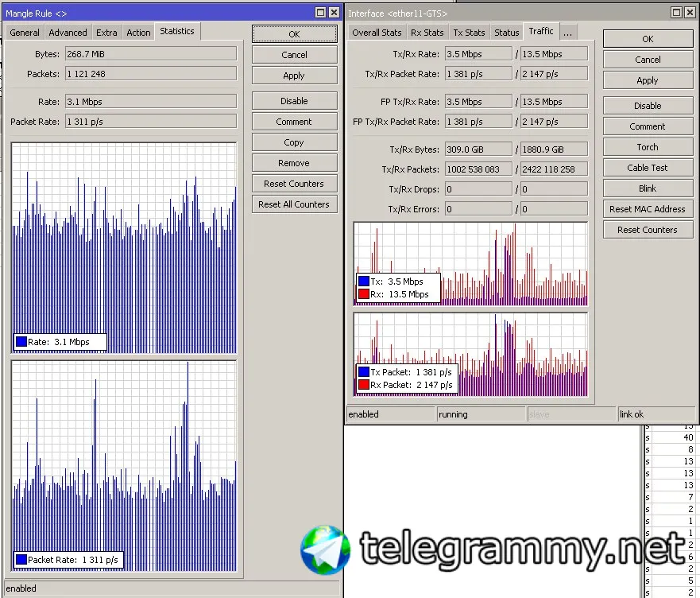Click the 'link ok' status text
Screen dimensions: 700x598
click(631, 414)
